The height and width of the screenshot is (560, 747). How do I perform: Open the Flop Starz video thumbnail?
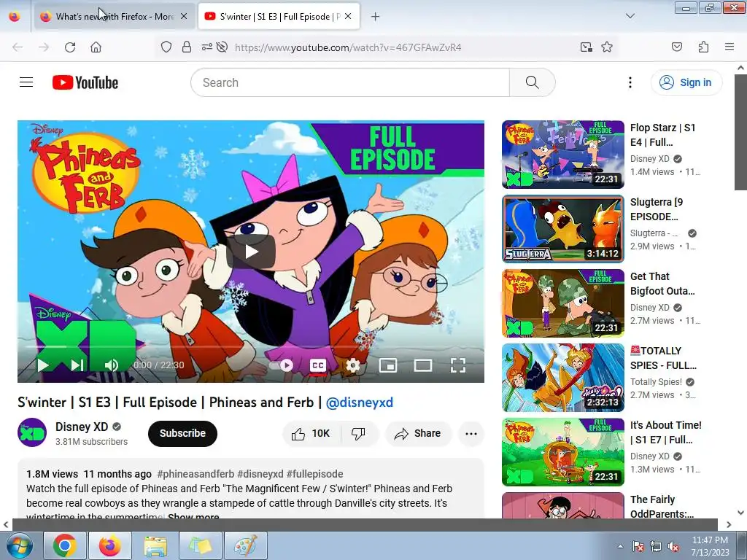(x=562, y=155)
